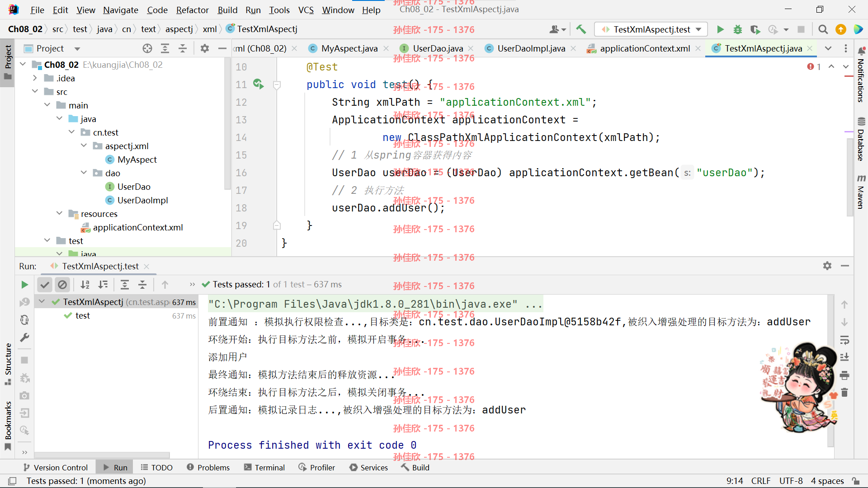868x488 pixels.
Task: Toggle auto-test icon in Run sidebar
Action: tap(24, 320)
